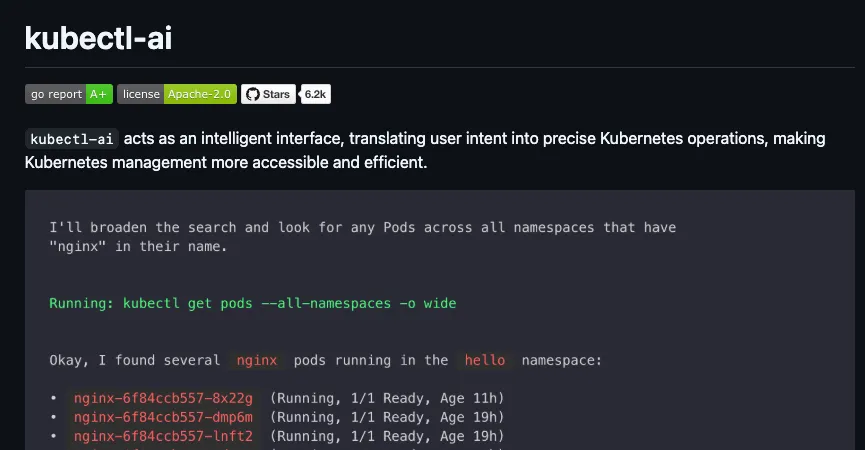Viewport: 865px width, 450px height.
Task: Open the 6.2k stargazers count
Action: point(316,94)
